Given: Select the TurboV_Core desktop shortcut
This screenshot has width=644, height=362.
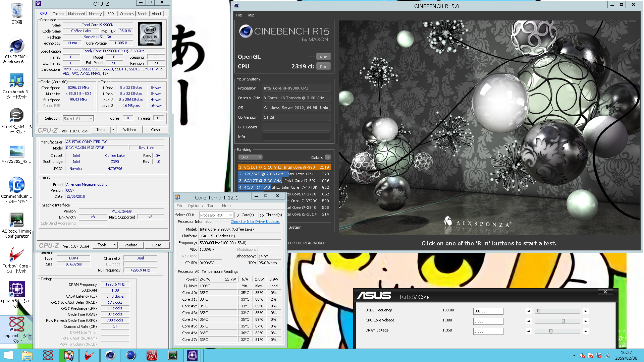Looking at the screenshot, I should click(x=16, y=260).
